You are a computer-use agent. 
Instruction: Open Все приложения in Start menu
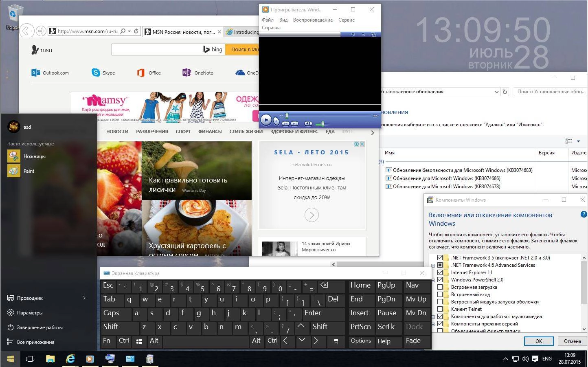tap(31, 342)
